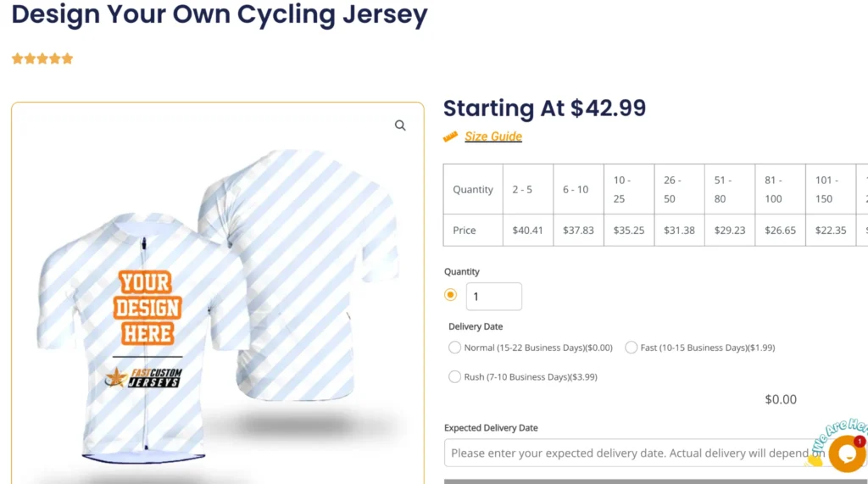Viewport: 868px width, 484px height.
Task: Open the orange chat support bubble
Action: (845, 454)
